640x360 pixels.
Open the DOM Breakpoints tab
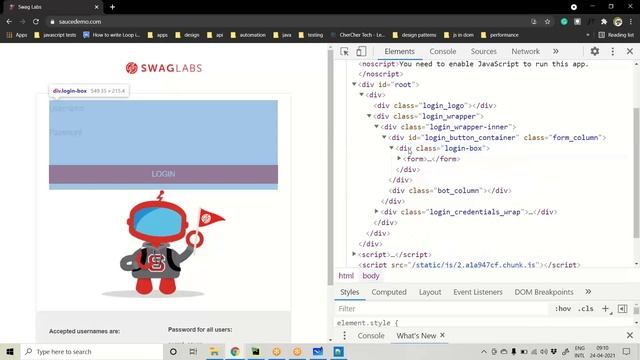click(544, 292)
